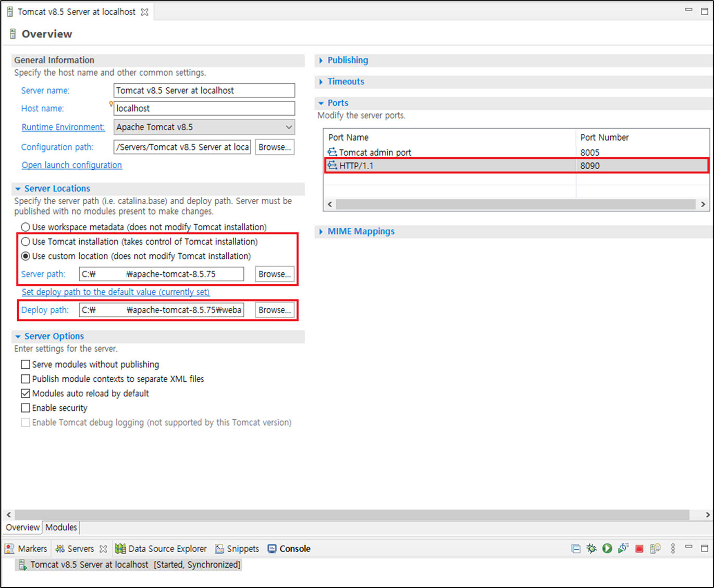Click the ports table scroll right arrow
Image resolution: width=714 pixels, height=588 pixels.
tap(703, 204)
